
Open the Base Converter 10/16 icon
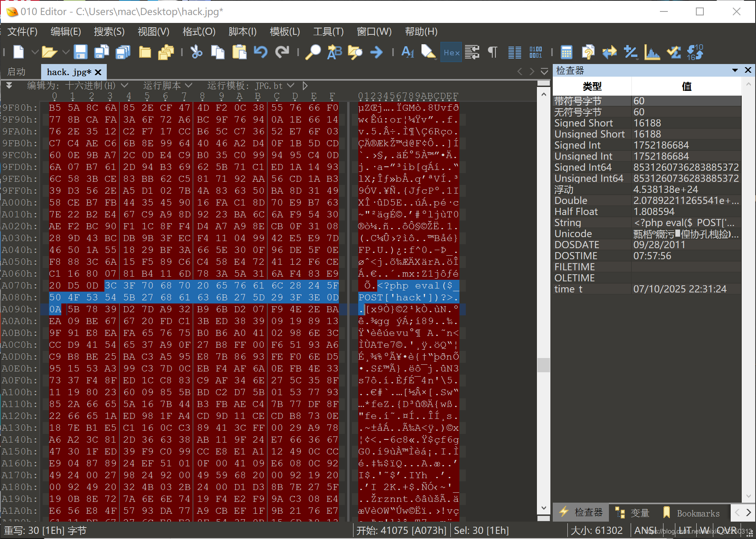point(695,52)
